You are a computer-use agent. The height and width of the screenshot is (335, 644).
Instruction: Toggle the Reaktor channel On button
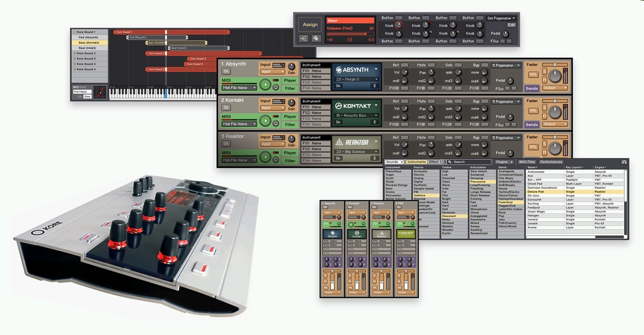[226, 144]
